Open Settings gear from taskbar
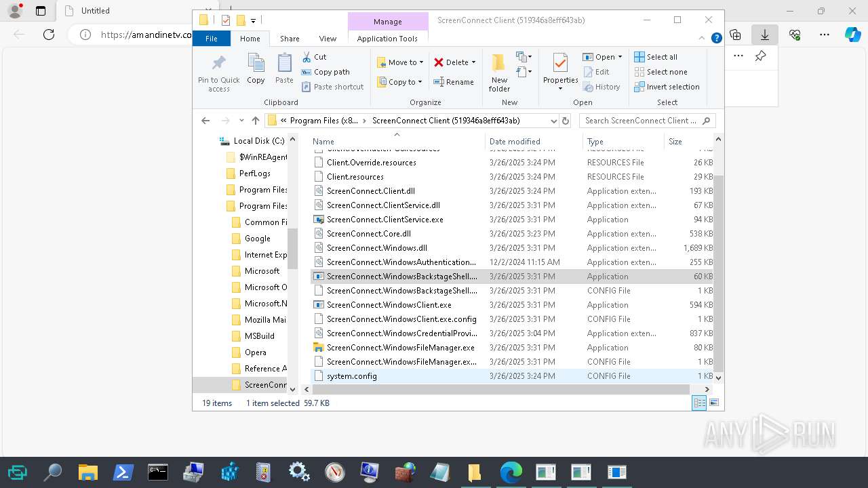 click(x=299, y=472)
